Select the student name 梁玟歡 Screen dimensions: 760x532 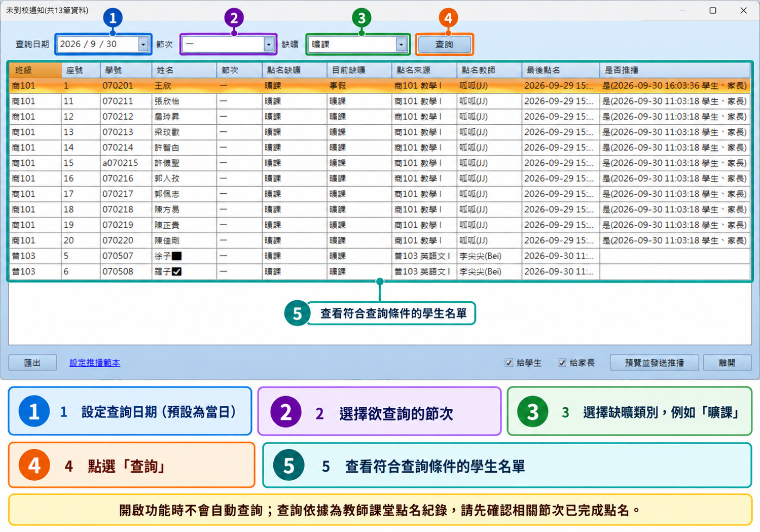(x=167, y=132)
